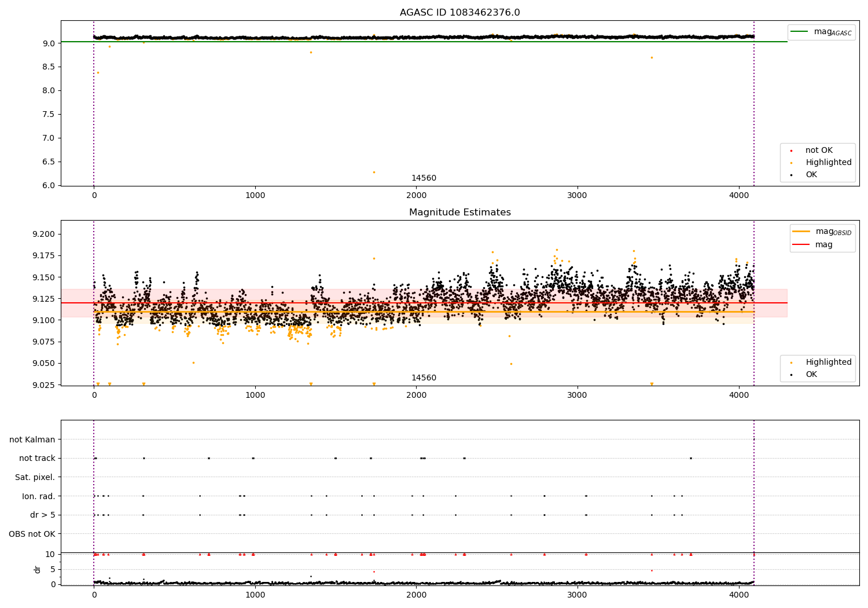
Task: Click y-axis tick '9.100' in Magnitude Estimates plot
Action: coord(43,321)
